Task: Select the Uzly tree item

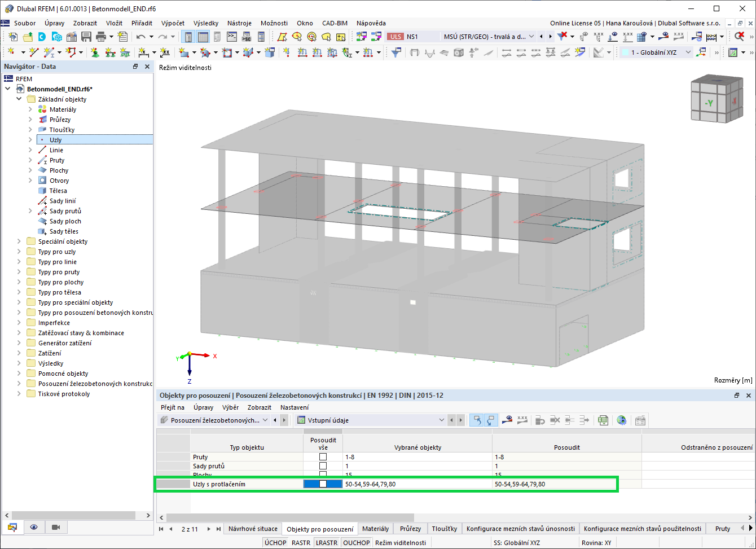Action: [x=56, y=140]
